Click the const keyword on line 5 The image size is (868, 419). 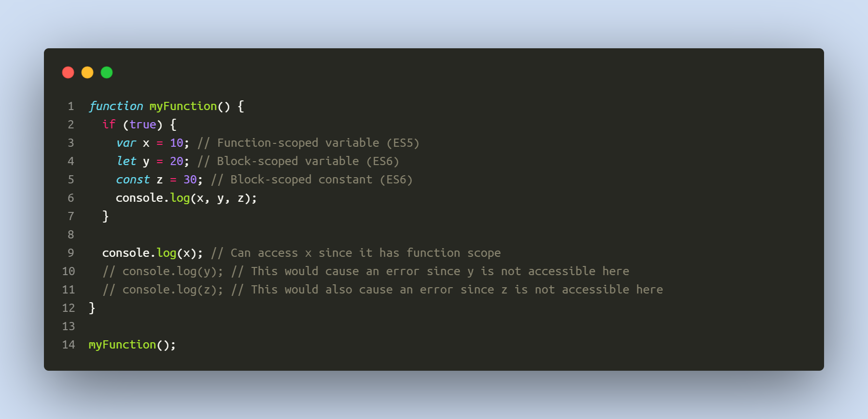[133, 180]
